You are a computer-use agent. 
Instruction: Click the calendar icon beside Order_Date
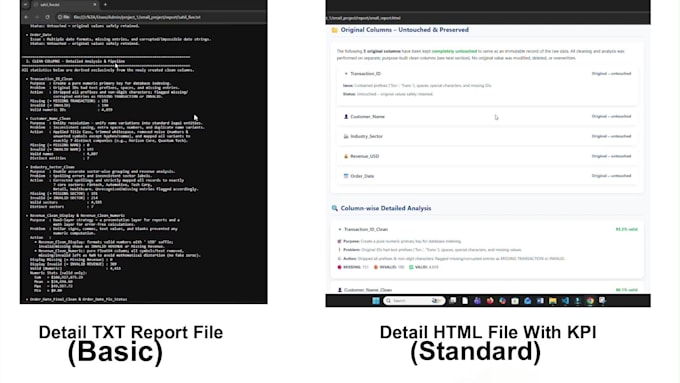click(x=346, y=176)
